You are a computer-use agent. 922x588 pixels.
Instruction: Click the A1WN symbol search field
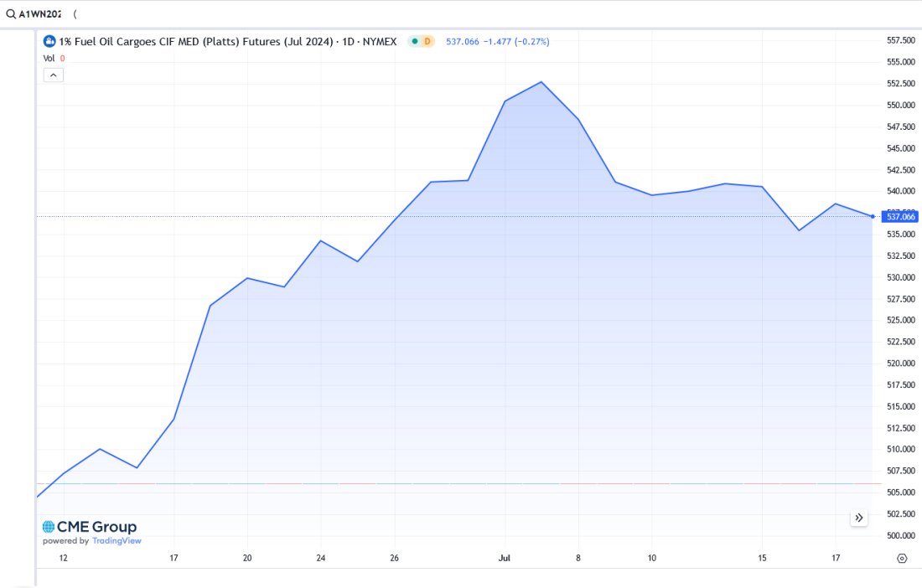point(40,14)
